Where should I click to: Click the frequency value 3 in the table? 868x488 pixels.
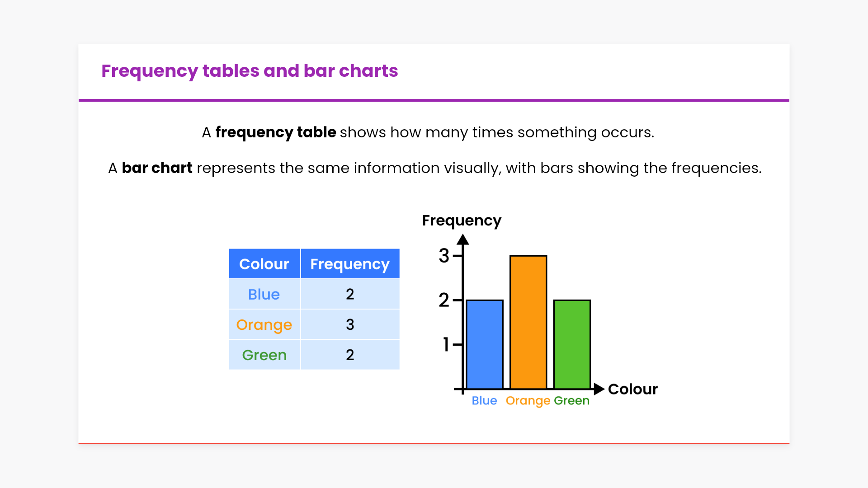point(350,324)
